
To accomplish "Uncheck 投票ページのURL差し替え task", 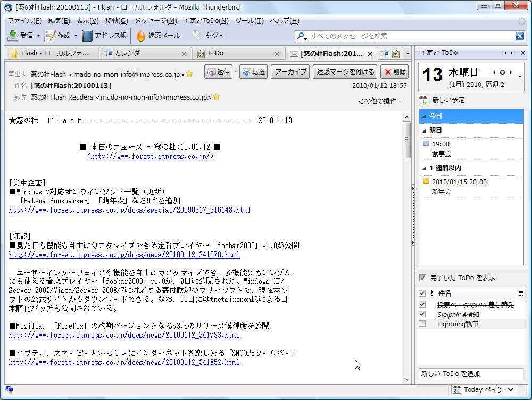I will tap(422, 304).
